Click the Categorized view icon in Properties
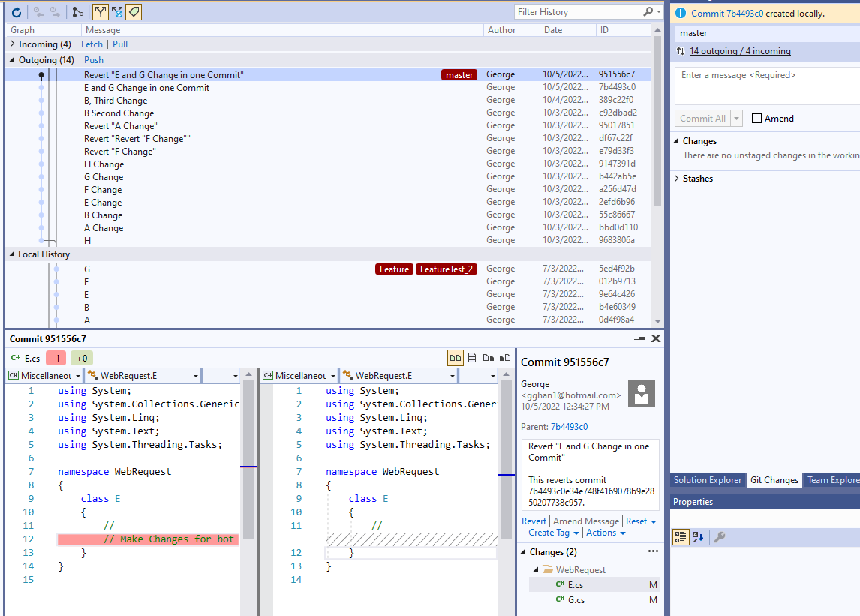Image resolution: width=860 pixels, height=616 pixels. point(681,537)
